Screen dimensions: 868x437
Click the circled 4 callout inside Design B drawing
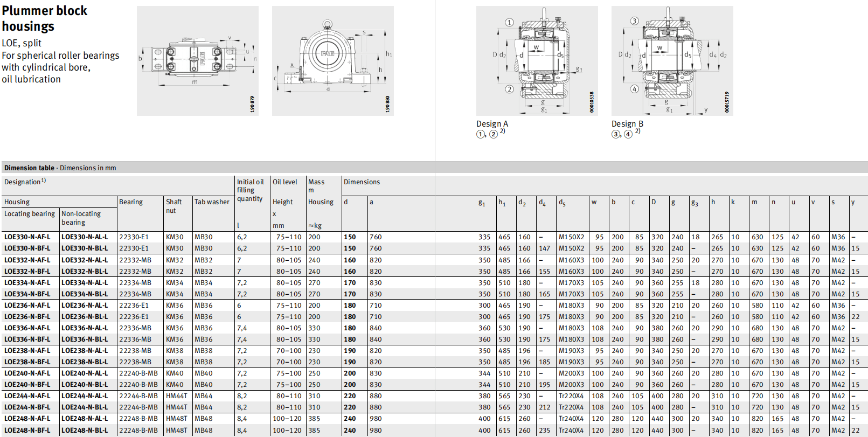pos(634,89)
